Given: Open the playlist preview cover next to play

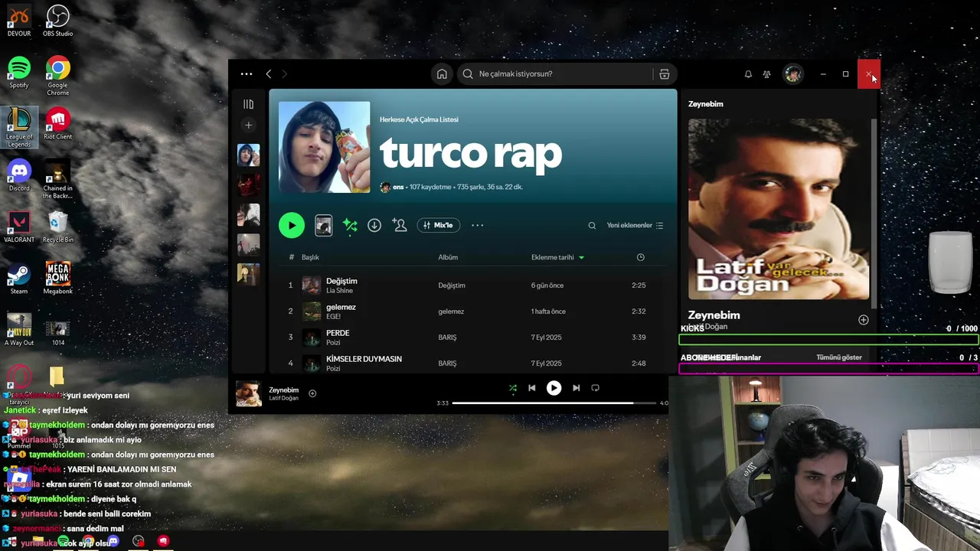Looking at the screenshot, I should (323, 225).
